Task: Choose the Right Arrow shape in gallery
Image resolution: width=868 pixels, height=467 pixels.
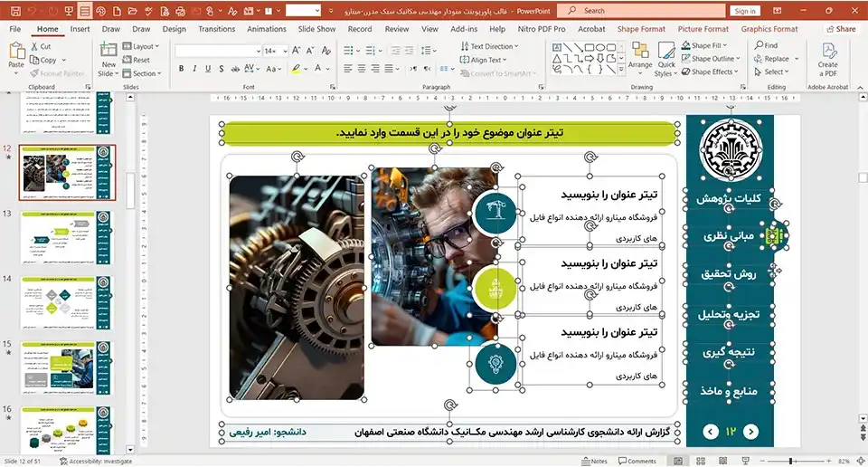Action: (589, 58)
